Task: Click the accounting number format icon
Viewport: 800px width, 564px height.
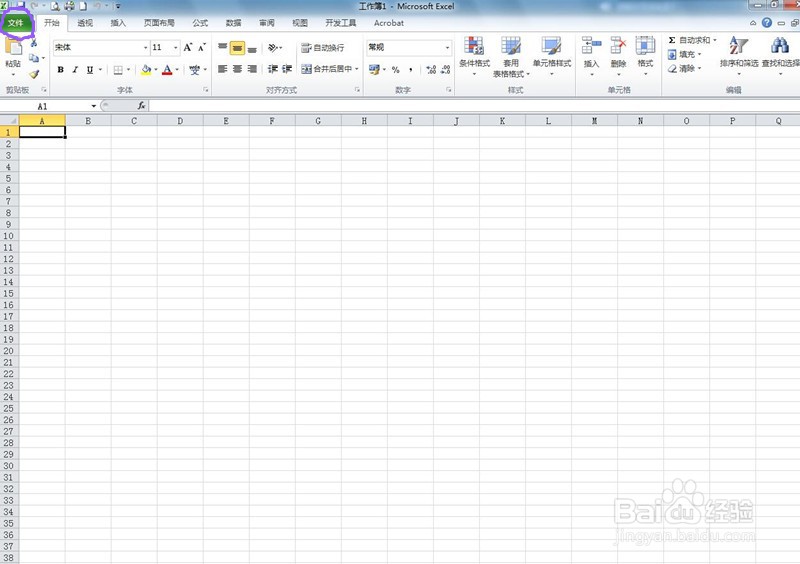Action: click(x=374, y=69)
